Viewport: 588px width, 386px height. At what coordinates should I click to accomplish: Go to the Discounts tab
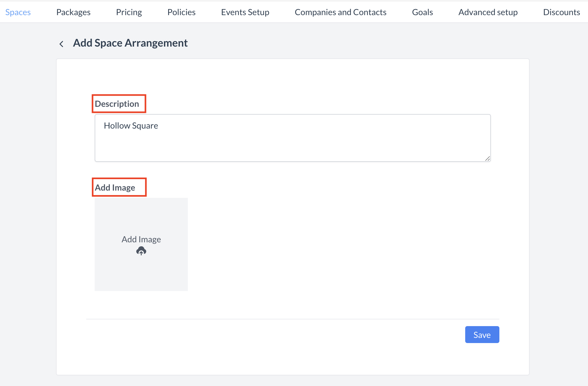pos(561,12)
